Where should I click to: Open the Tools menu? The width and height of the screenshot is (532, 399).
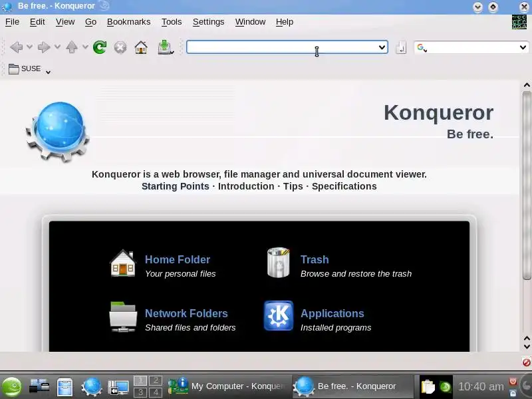172,22
